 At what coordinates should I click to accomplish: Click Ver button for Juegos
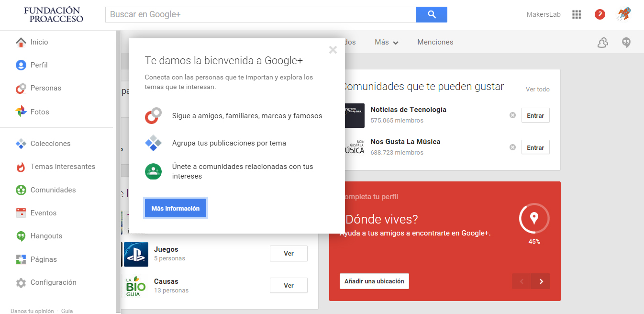click(289, 254)
